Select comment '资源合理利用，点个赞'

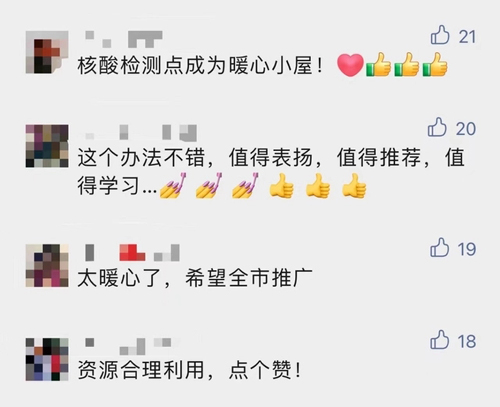point(189,370)
